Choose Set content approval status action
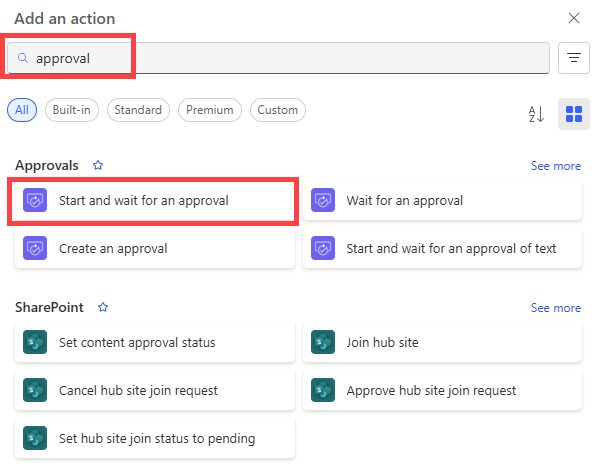This screenshot has width=599, height=476. tap(155, 342)
